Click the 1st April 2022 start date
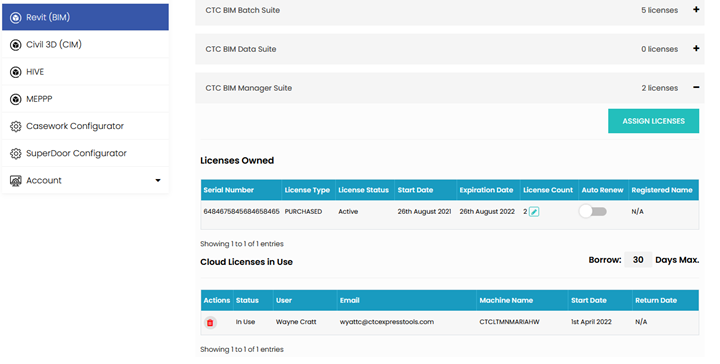Screen dimensions: 720x364 pyautogui.click(x=591, y=322)
